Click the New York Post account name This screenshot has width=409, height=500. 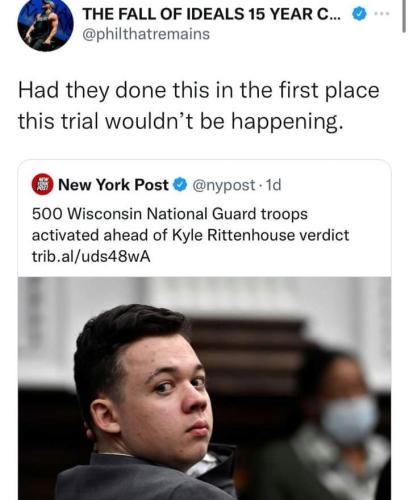click(113, 185)
